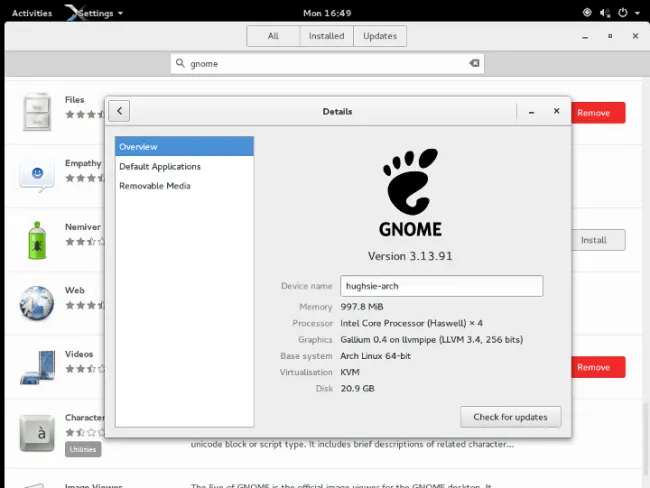Go back using Details back arrow
The height and width of the screenshot is (488, 650).
coord(118,111)
